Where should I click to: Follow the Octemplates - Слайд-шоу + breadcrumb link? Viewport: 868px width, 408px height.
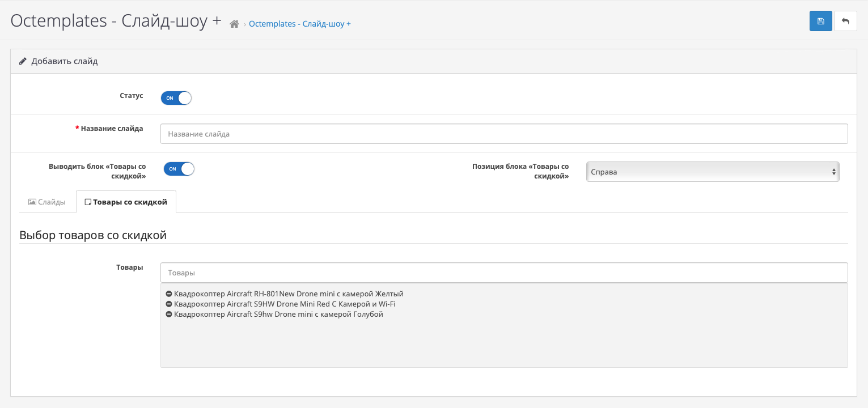[x=299, y=24]
